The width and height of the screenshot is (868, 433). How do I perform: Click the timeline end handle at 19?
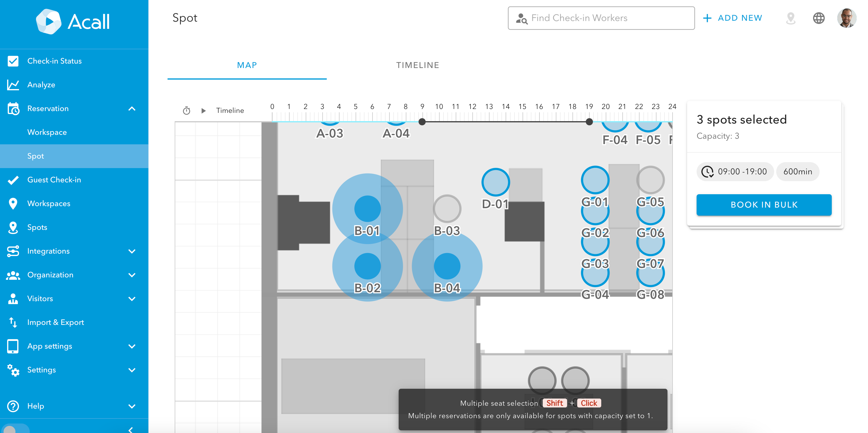click(589, 122)
